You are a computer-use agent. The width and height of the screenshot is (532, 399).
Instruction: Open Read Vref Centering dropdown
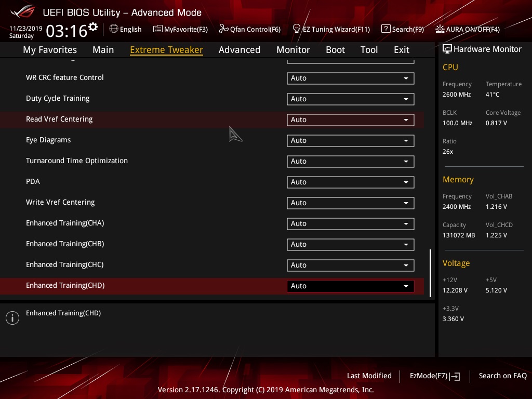click(x=351, y=120)
